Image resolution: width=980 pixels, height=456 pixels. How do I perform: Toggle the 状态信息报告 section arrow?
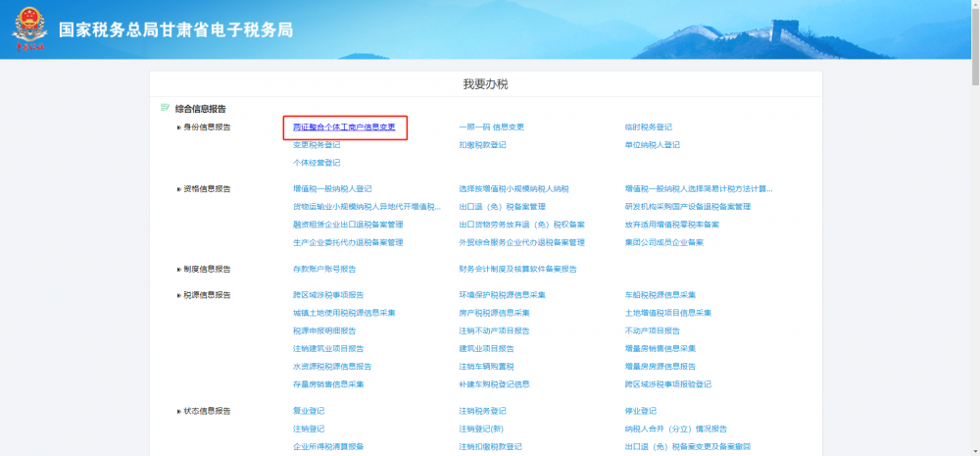pos(179,411)
